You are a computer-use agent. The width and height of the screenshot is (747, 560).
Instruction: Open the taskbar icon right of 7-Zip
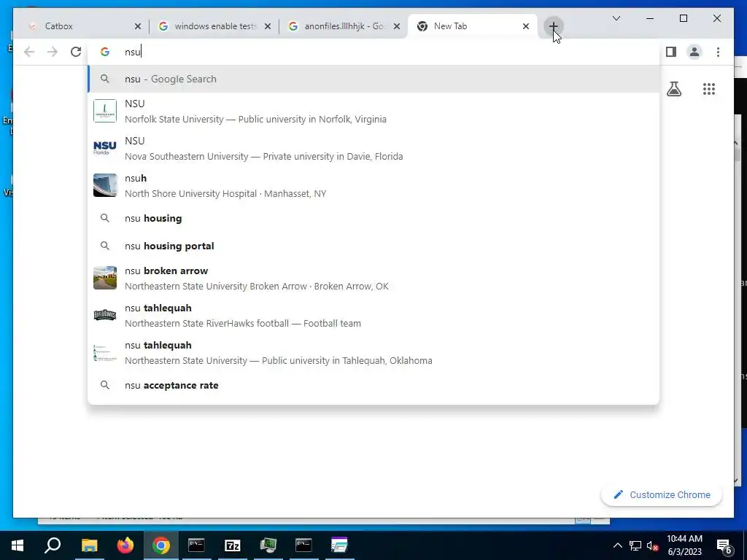click(268, 545)
